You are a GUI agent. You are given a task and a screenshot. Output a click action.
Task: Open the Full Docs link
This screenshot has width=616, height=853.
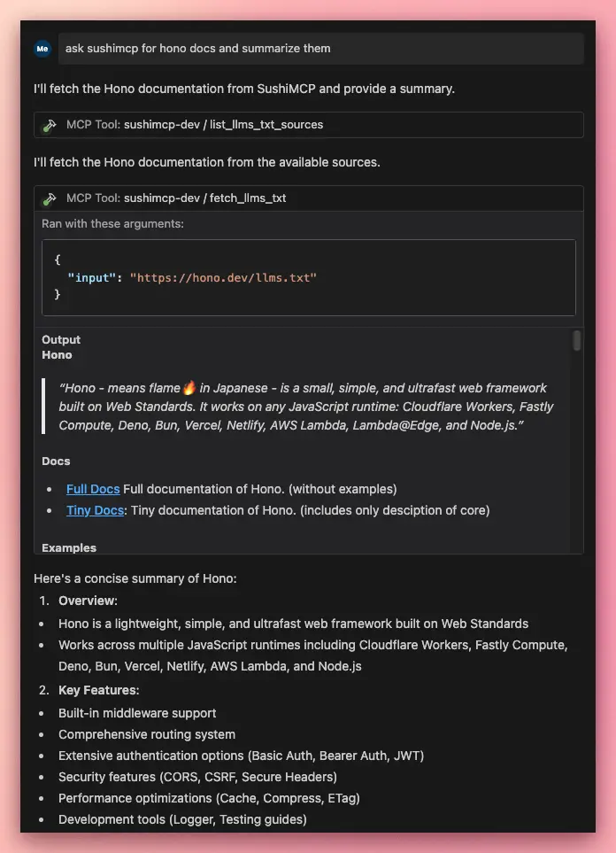click(92, 489)
